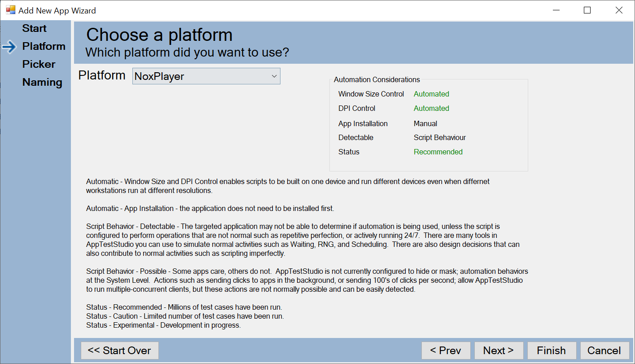Go to the Start step in sidebar

(35, 28)
